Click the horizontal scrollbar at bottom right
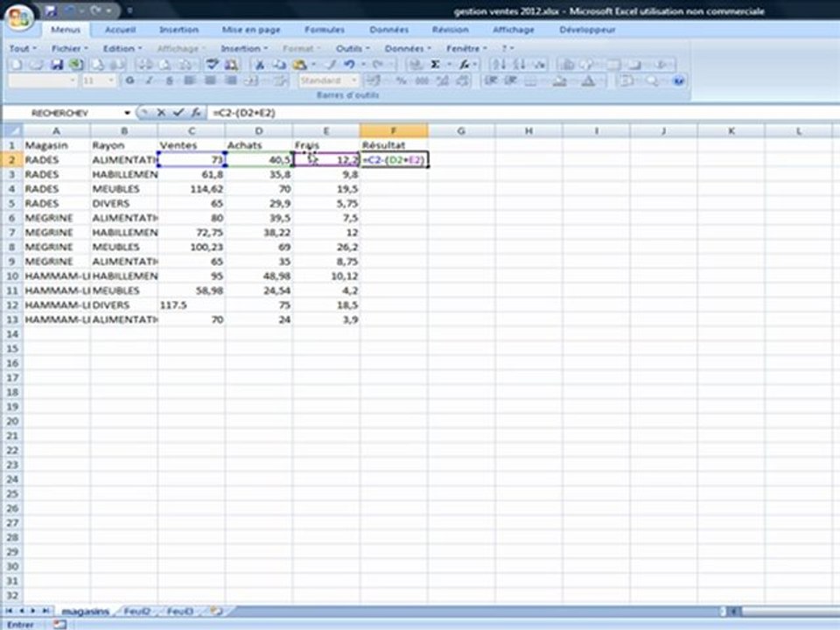840x630 pixels. [x=789, y=612]
